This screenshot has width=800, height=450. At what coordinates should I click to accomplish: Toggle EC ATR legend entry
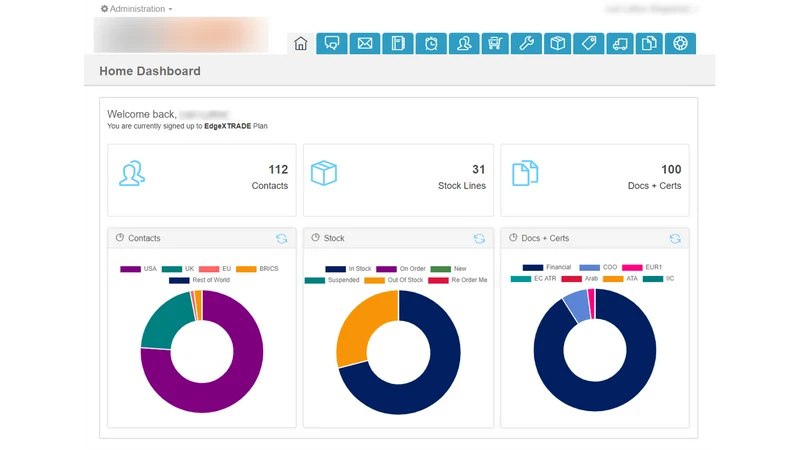534,279
